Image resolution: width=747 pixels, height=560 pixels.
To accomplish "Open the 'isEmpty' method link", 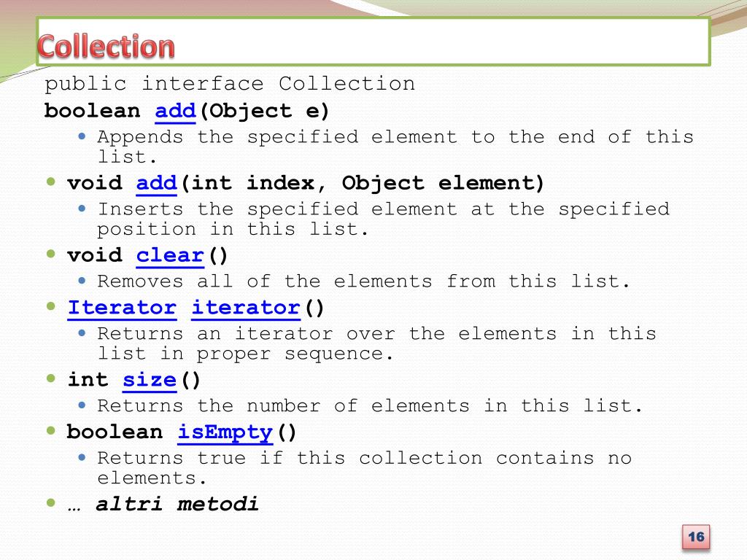I will [225, 433].
